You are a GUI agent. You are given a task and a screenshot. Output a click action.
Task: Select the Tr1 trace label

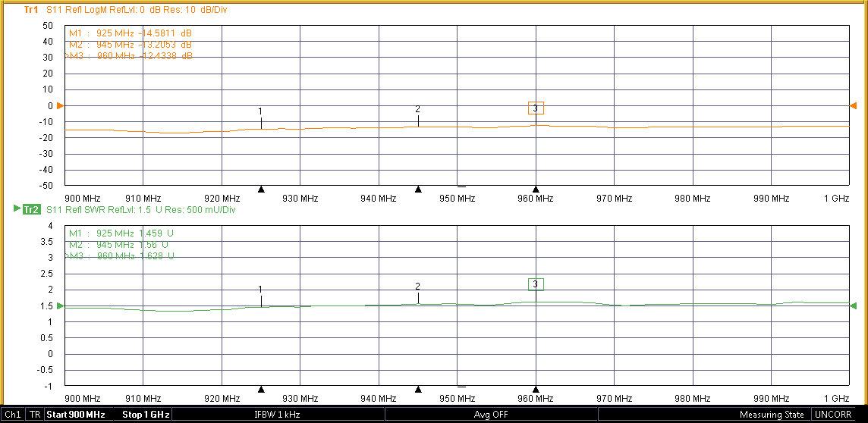coord(30,10)
